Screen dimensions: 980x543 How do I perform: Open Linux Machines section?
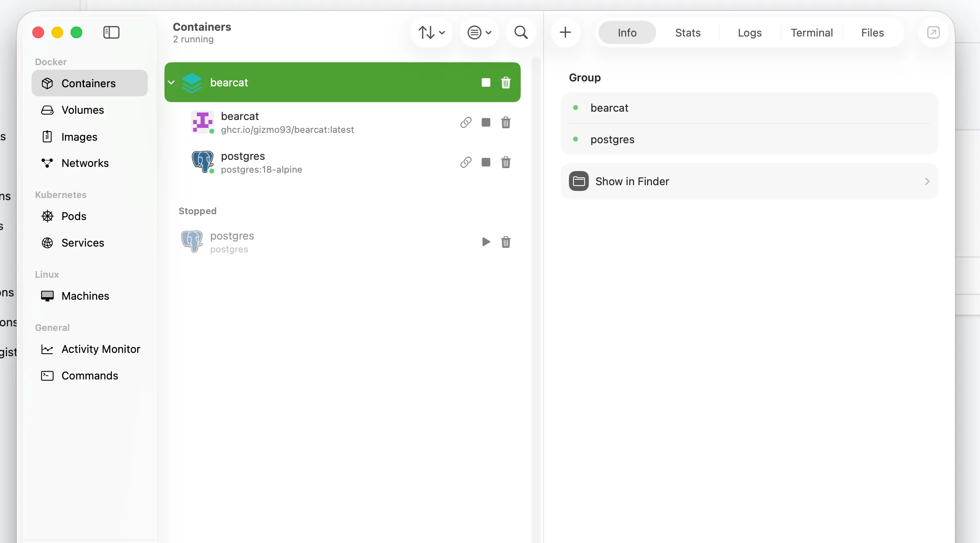90,296
